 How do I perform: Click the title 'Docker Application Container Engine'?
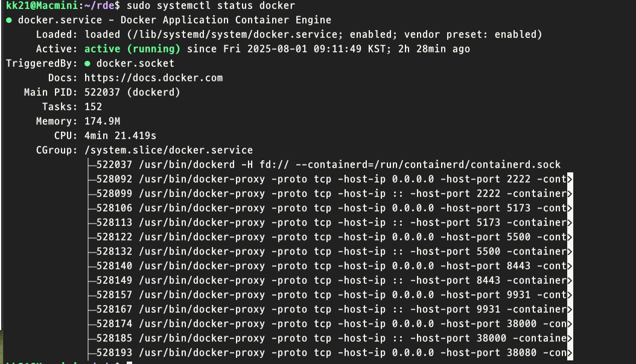tap(226, 20)
